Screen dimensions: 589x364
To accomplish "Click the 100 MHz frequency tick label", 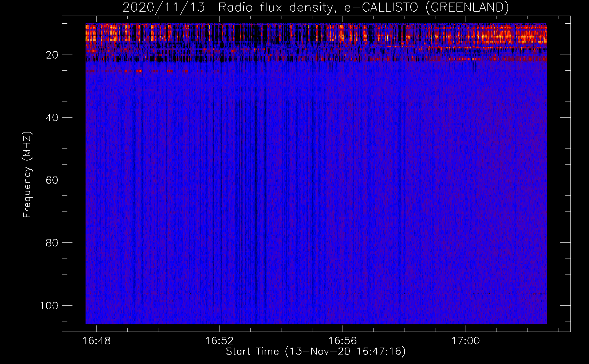I will coord(49,305).
